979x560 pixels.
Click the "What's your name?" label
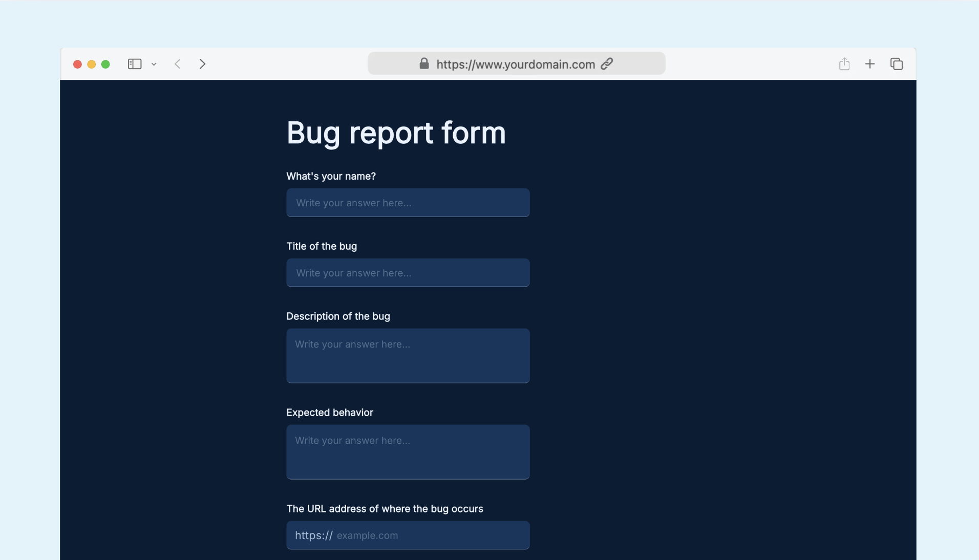(331, 176)
